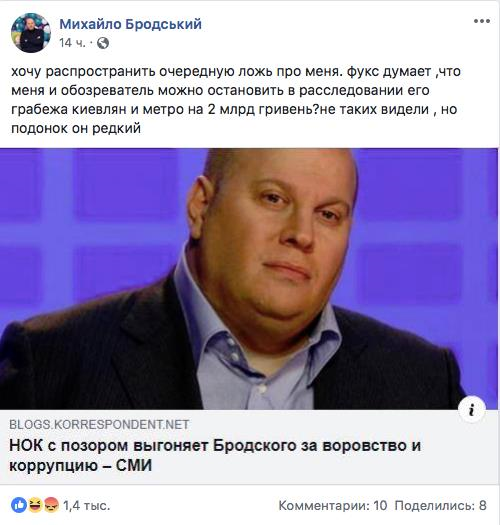Open headline 'НОК с позором выгоняет Бродского'
The height and width of the screenshot is (525, 500).
(x=215, y=446)
